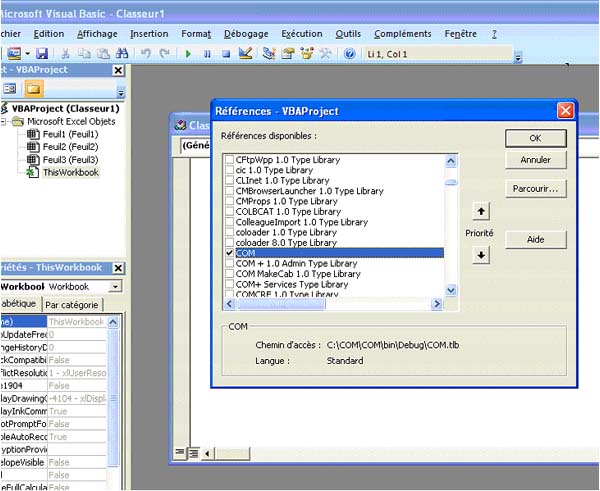
Task: Collapse the Microsoft Excel Objets folder
Action: tap(3, 122)
